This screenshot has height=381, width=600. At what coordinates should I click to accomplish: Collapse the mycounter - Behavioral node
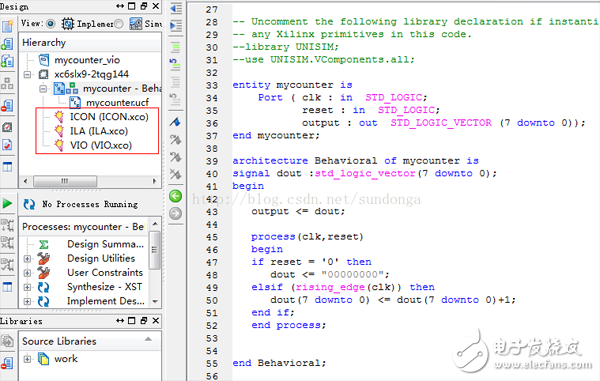coord(43,89)
